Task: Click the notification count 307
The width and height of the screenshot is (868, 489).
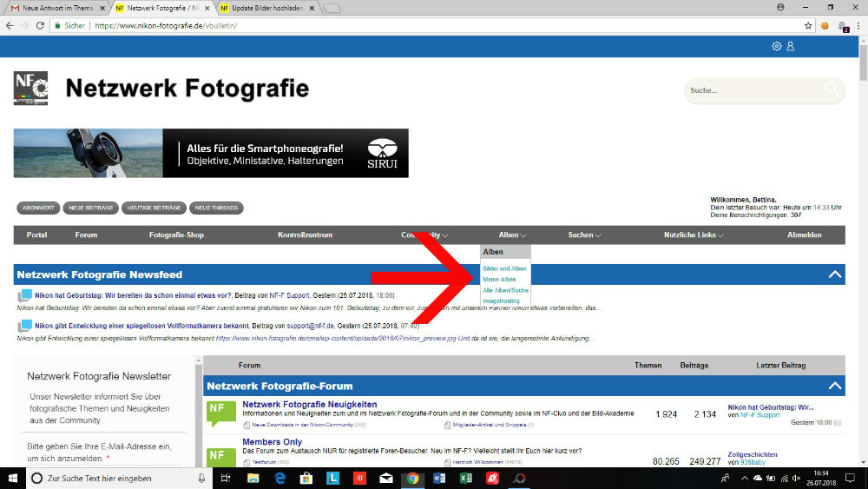Action: point(795,215)
